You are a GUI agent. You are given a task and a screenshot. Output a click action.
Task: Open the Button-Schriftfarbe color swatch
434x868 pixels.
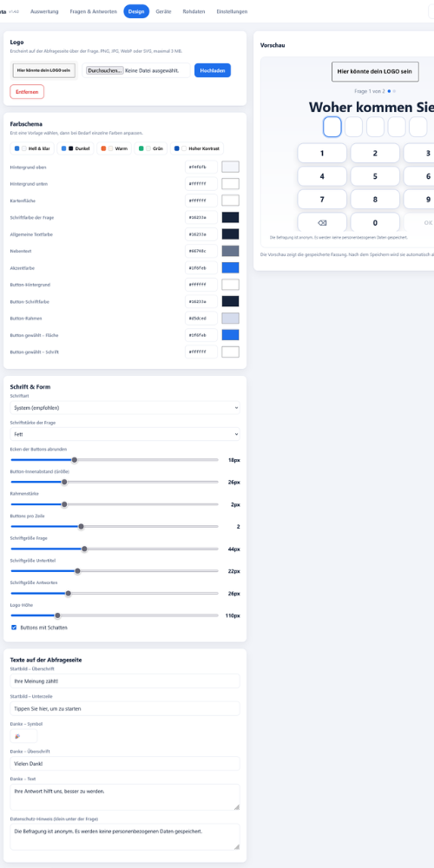click(230, 301)
